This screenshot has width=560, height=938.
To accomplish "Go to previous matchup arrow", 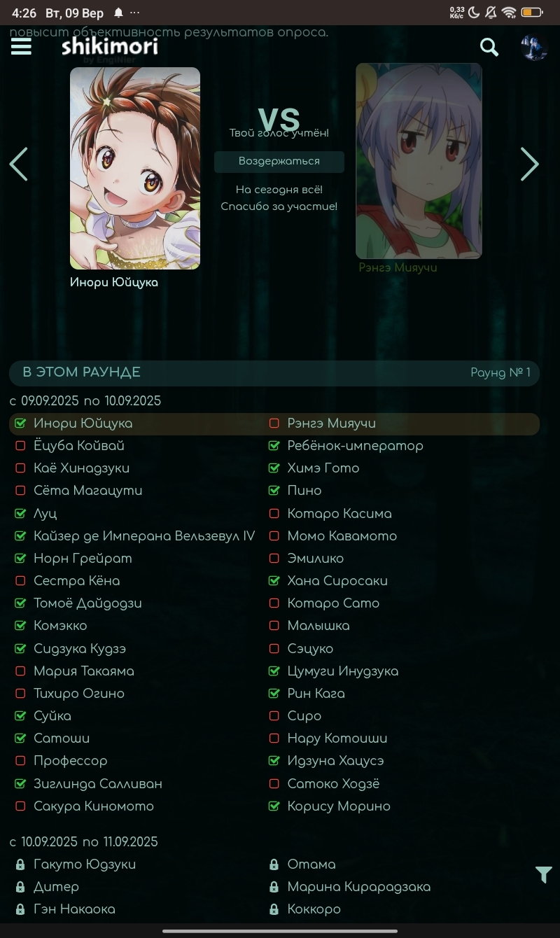I will [18, 164].
